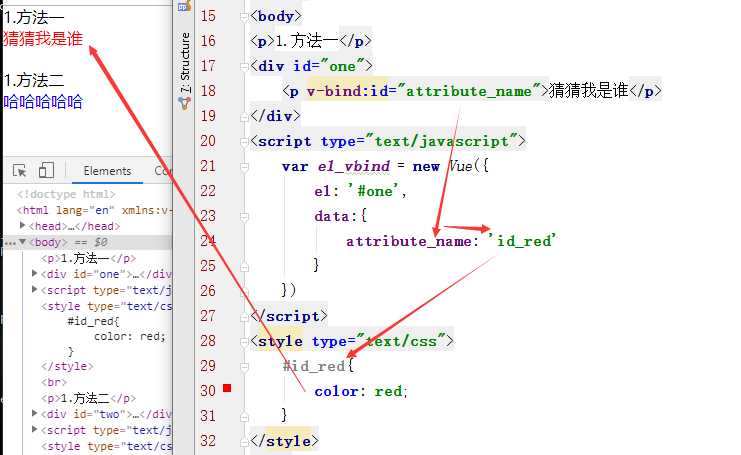This screenshot has width=741, height=455.
Task: Expand the script node below div id="two"
Action: (x=34, y=429)
